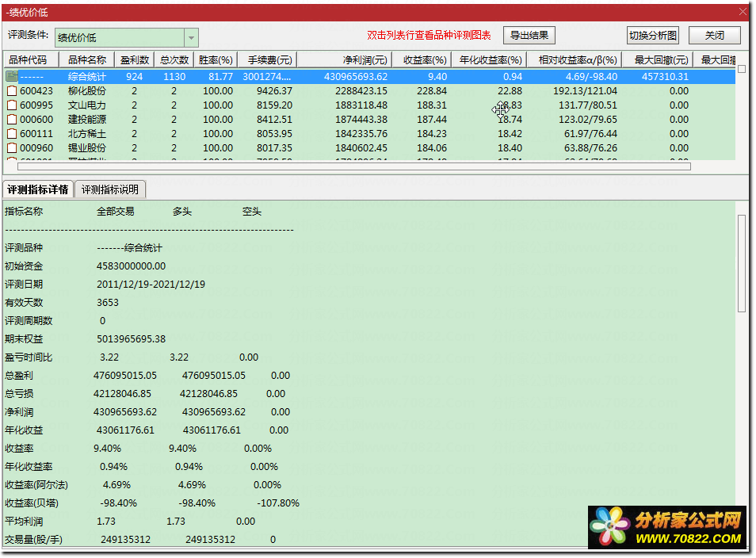
Task: Switch to the 评测指标说明 tab
Action: point(110,189)
